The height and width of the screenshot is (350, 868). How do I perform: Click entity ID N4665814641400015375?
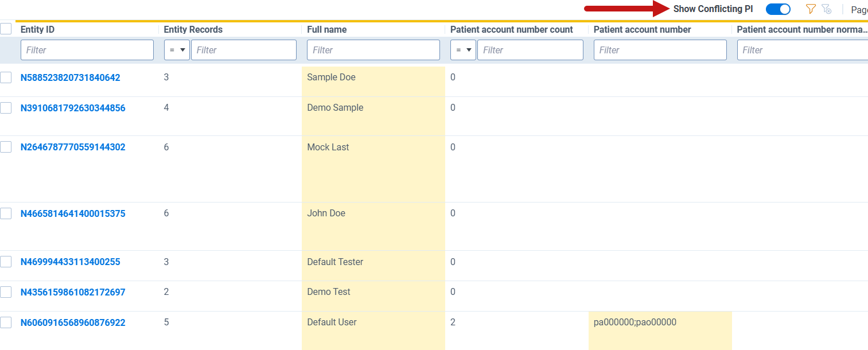tap(73, 213)
